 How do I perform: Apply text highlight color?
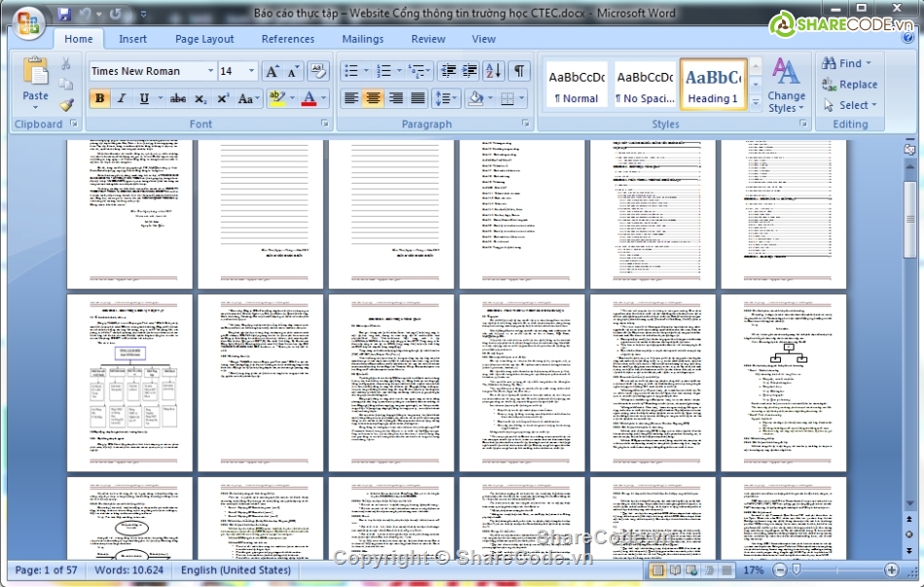coord(276,98)
